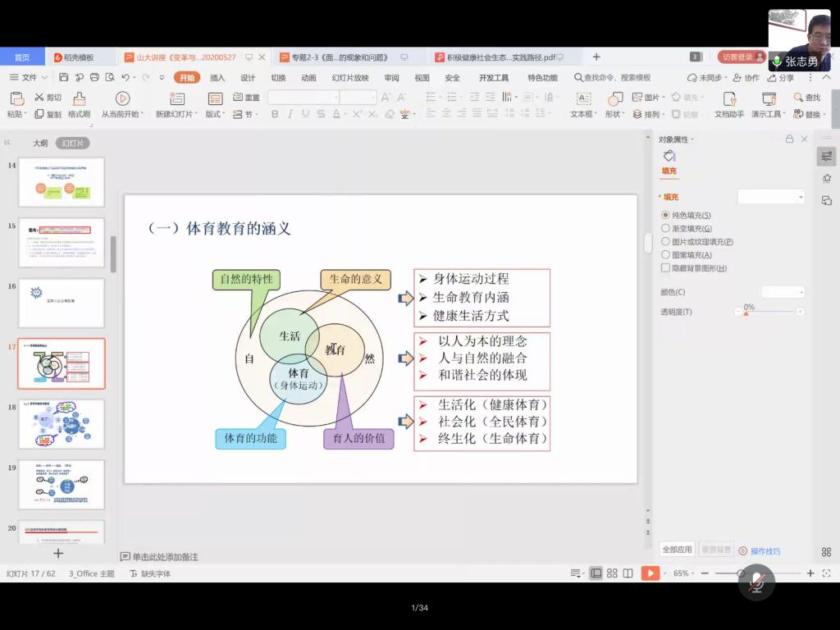Select slide 18 thumbnail
This screenshot has height=630, width=840.
point(62,424)
